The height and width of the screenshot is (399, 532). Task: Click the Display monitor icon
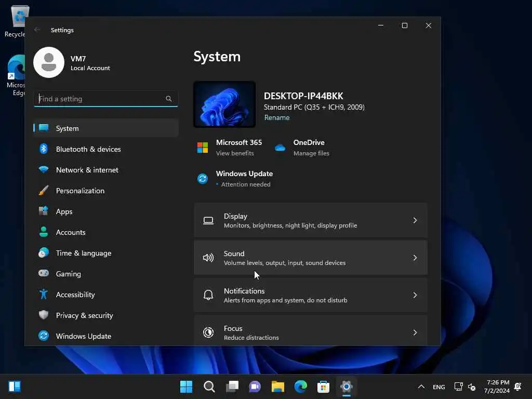tap(208, 220)
